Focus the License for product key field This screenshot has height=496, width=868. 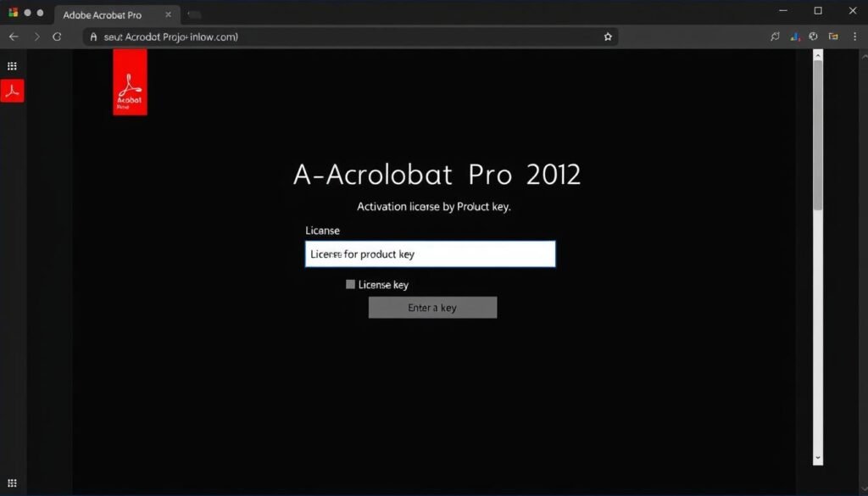[x=430, y=254]
